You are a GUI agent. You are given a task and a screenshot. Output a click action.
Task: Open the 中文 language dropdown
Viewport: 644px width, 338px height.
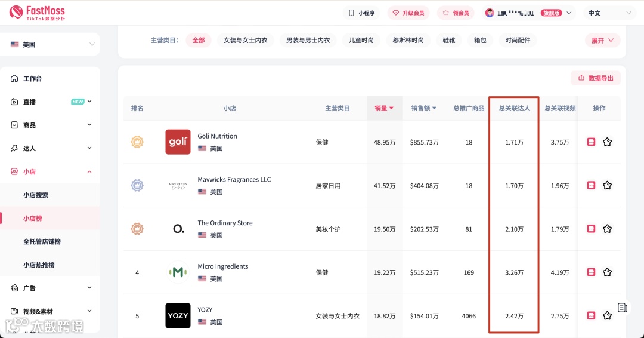coord(609,13)
